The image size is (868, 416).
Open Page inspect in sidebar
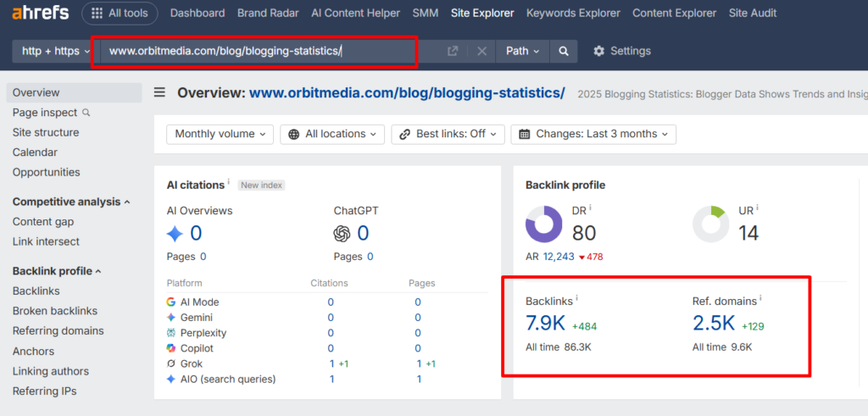[51, 113]
